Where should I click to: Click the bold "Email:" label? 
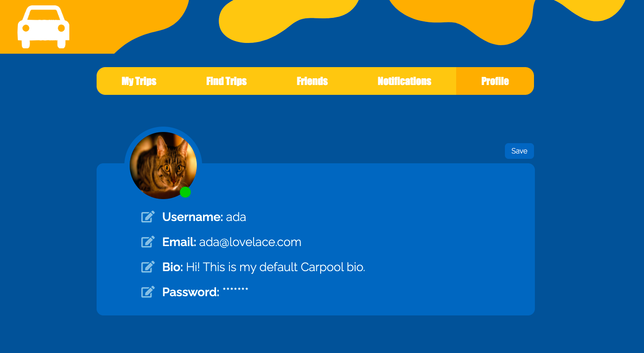[179, 242]
